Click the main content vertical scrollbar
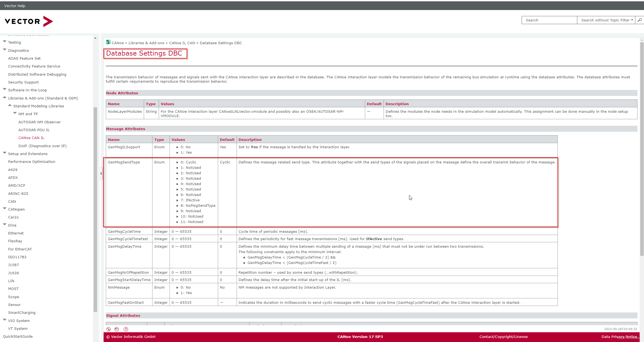The width and height of the screenshot is (644, 342). click(642, 149)
